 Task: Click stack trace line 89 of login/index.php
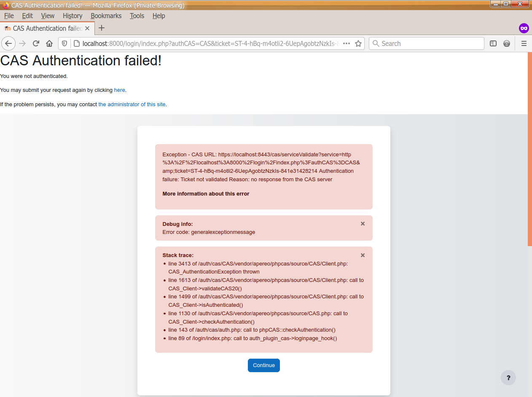tap(253, 338)
